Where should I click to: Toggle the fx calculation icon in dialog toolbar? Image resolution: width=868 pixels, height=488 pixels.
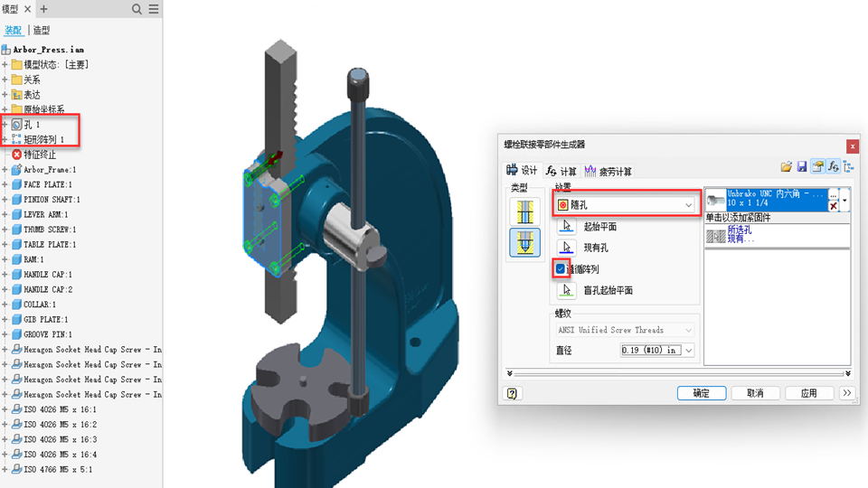point(833,166)
